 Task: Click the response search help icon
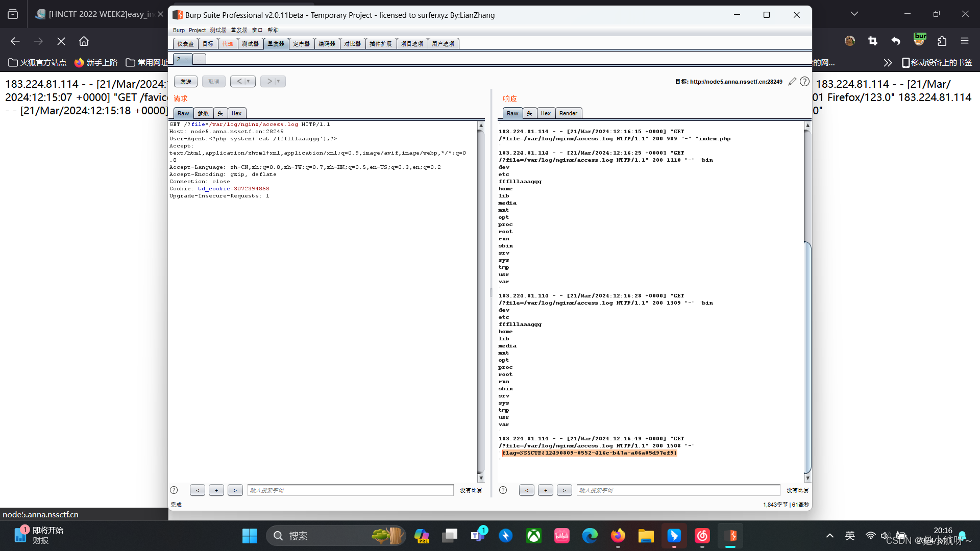click(x=503, y=490)
